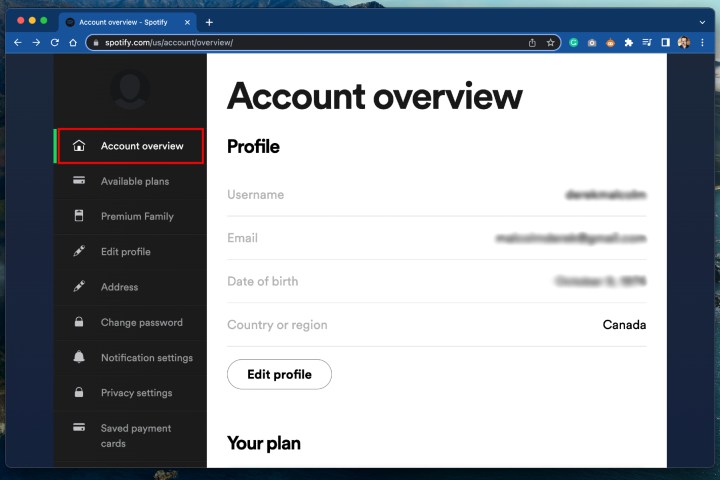Reload the page
Screen dimensions: 720x480
55,43
